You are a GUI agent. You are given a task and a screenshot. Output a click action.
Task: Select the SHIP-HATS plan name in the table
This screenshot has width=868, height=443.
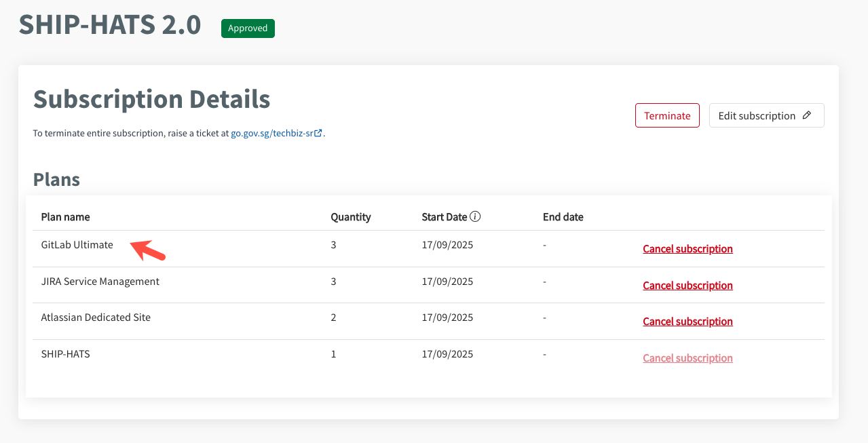pos(65,354)
